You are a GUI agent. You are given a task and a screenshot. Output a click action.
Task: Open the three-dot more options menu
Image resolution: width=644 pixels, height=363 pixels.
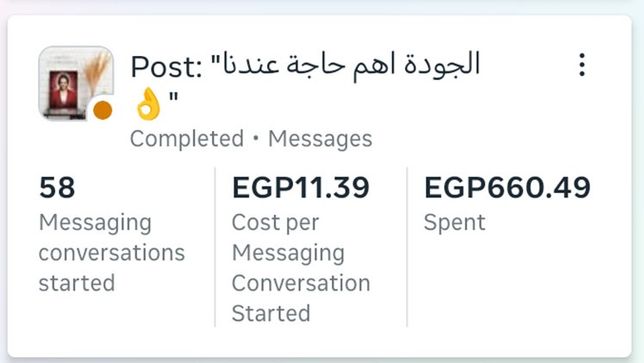tap(582, 65)
